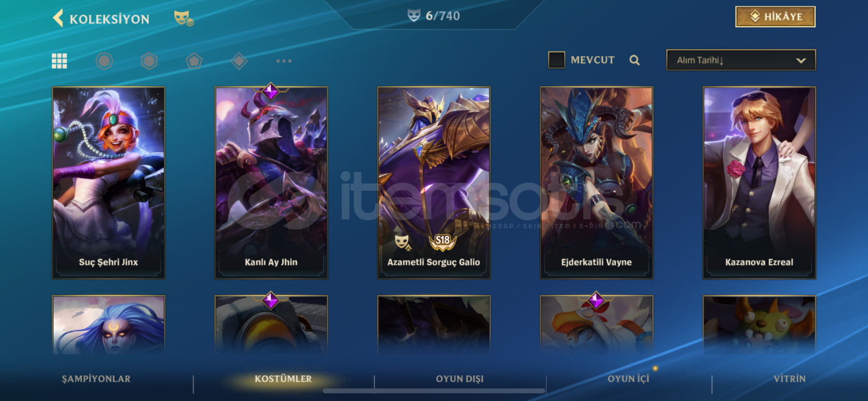
Task: Filter by the diamond rarity icon
Action: click(x=239, y=61)
